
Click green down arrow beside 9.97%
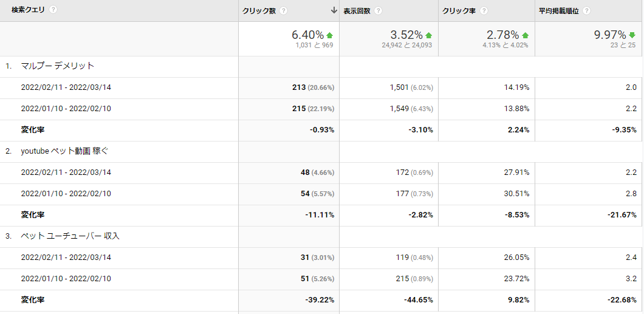pos(631,35)
